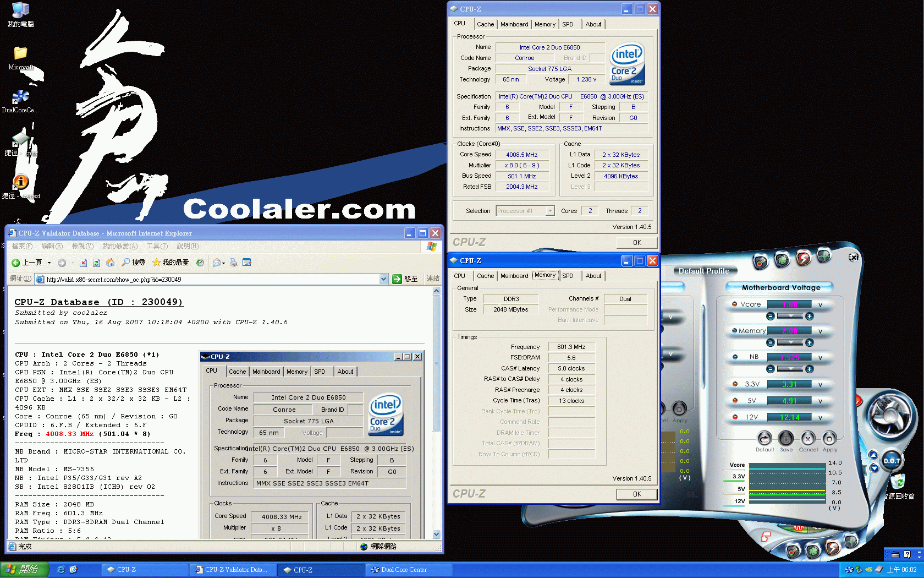Switch to Dual Core Center on the taskbar

(x=409, y=570)
